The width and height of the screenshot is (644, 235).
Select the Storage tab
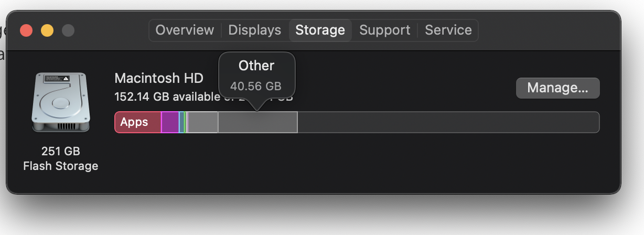(x=320, y=30)
